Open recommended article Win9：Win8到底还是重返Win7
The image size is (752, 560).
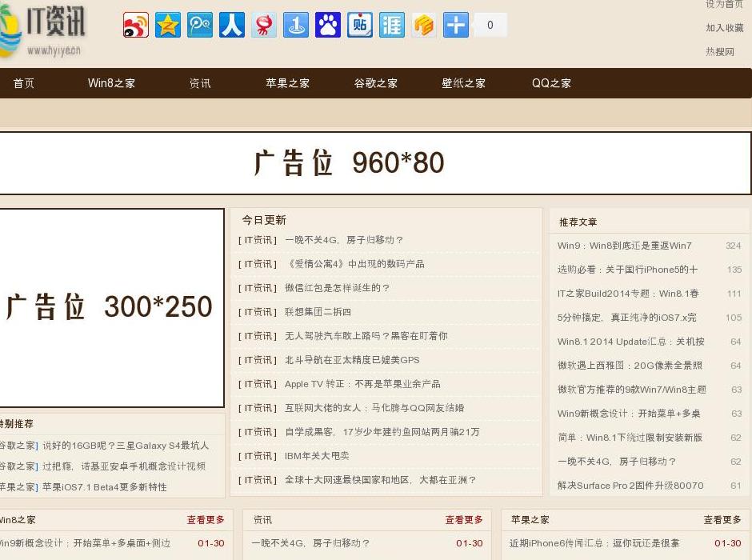point(625,246)
